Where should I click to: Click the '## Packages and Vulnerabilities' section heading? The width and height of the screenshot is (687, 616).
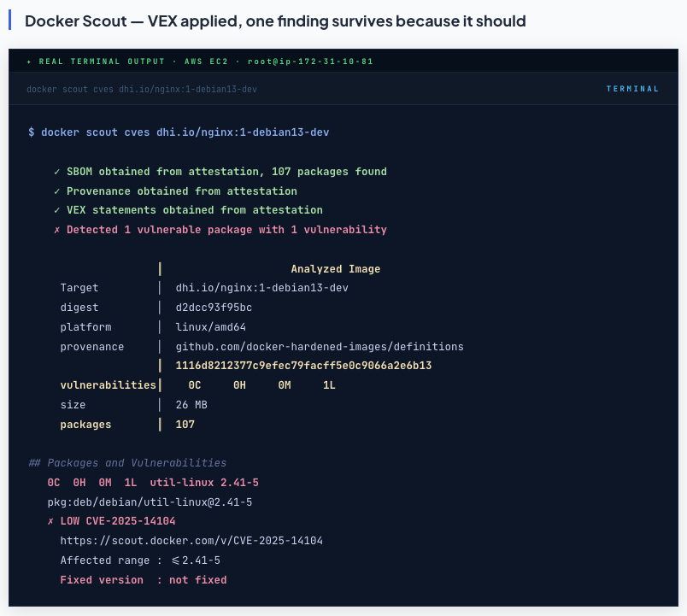[x=127, y=463]
